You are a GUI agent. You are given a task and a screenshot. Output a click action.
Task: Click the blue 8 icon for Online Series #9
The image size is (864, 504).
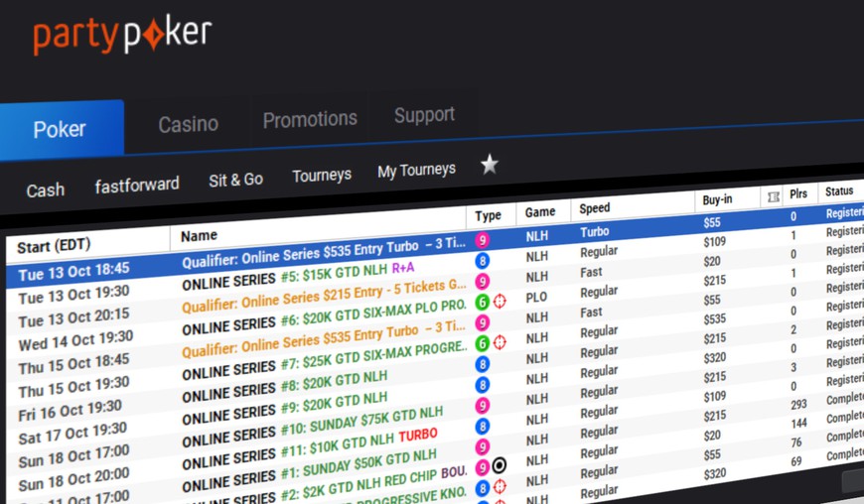[482, 385]
